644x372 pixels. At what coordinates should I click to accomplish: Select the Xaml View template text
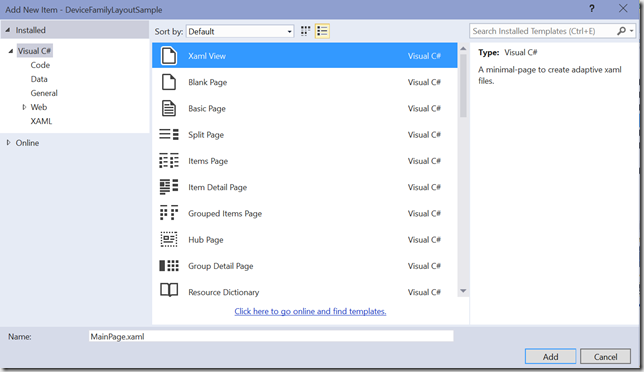(207, 56)
